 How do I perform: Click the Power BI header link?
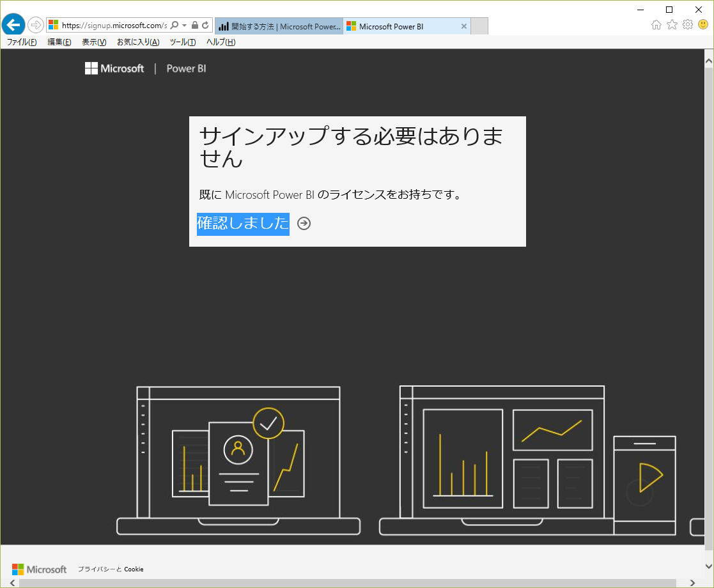coord(186,68)
